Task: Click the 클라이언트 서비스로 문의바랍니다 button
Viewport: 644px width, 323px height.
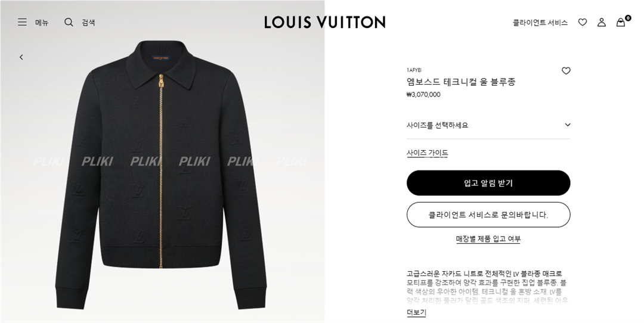Action: pyautogui.click(x=488, y=215)
